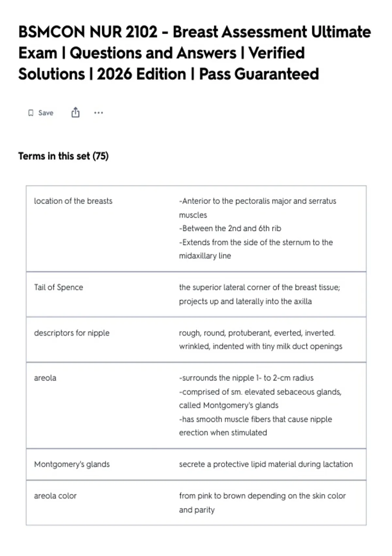The image size is (392, 556).
Task: Click the 'from pink to brown' definition
Action: [x=262, y=503]
